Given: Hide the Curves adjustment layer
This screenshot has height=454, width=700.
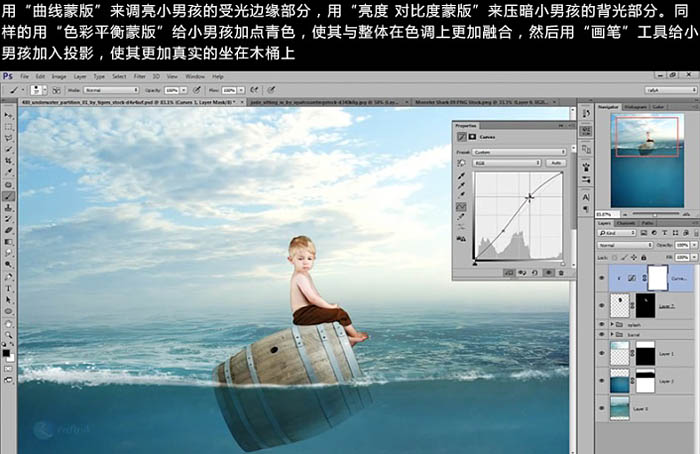Looking at the screenshot, I should [602, 278].
